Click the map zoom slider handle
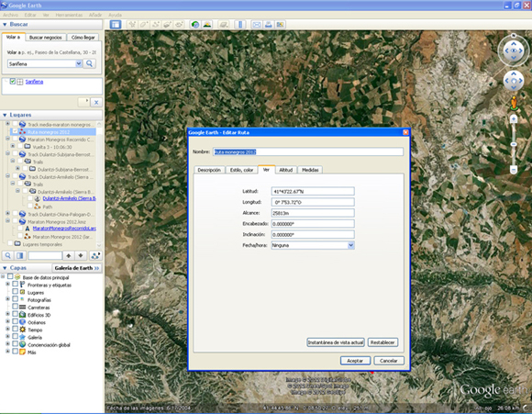Viewport: 532px width, 414px height. click(x=514, y=145)
